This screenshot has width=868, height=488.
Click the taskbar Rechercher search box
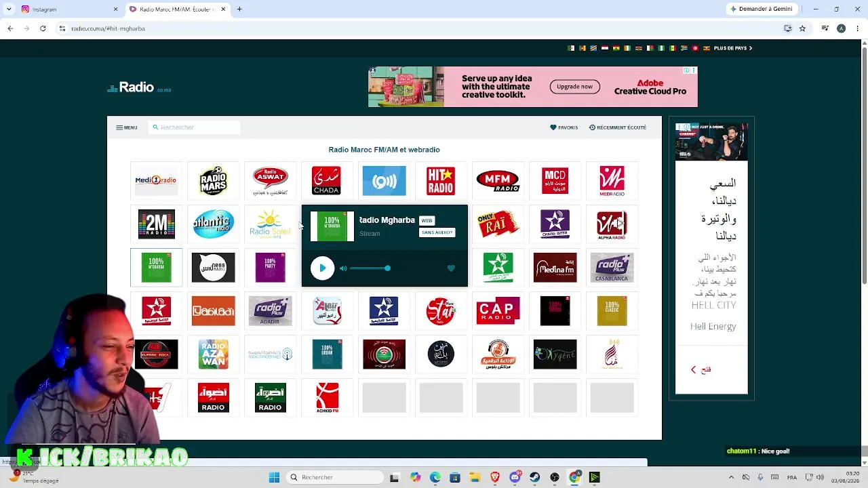click(334, 477)
